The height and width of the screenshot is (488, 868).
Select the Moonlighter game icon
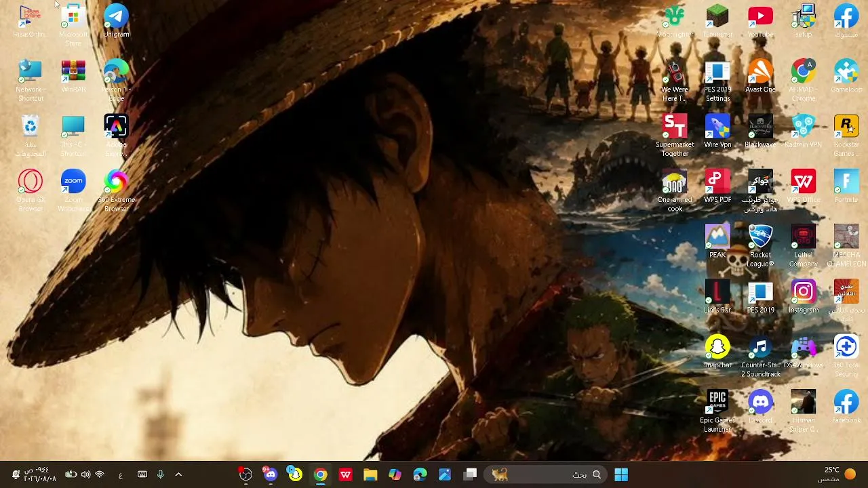tap(675, 21)
